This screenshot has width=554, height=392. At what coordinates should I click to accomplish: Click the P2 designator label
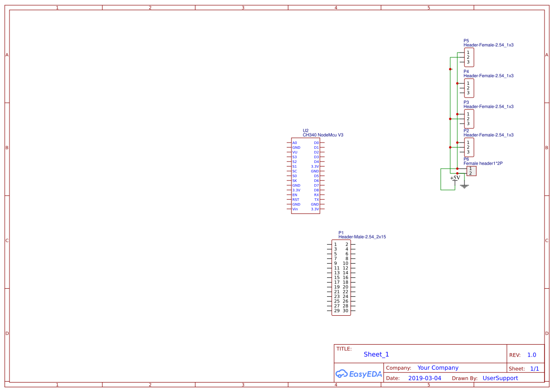(x=466, y=131)
